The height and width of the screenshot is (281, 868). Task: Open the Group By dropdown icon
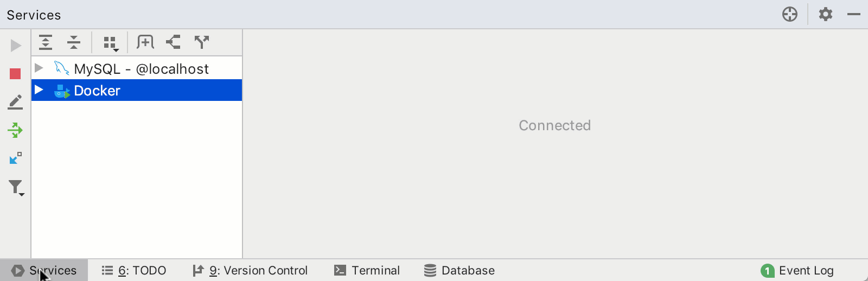pos(111,43)
